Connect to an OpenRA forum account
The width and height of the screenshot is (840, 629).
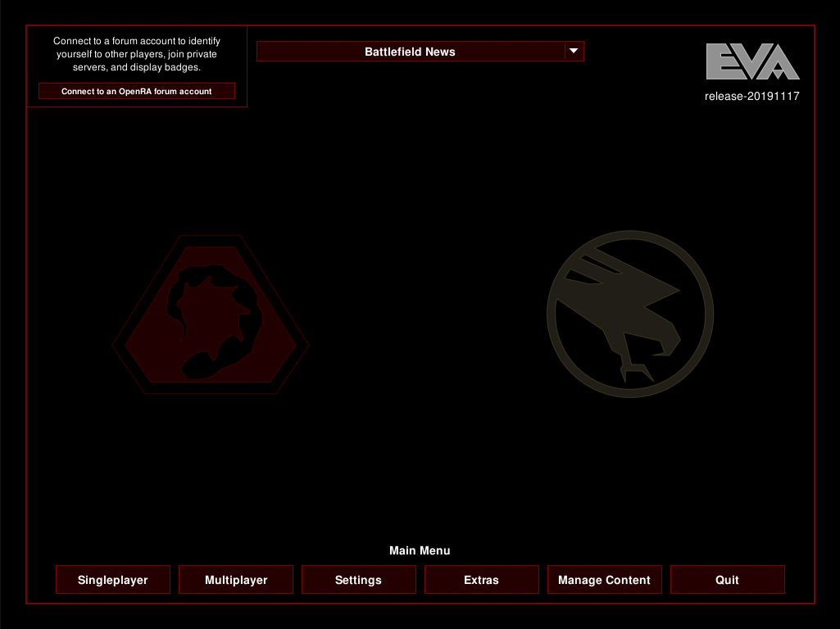pos(137,91)
